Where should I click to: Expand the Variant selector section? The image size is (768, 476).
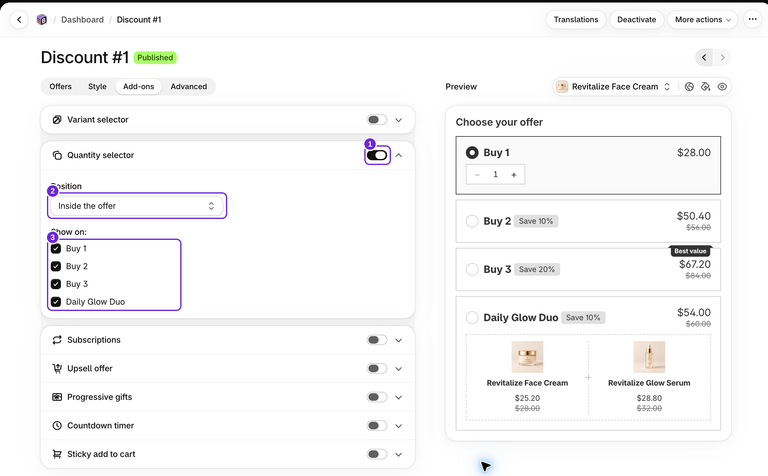point(399,120)
